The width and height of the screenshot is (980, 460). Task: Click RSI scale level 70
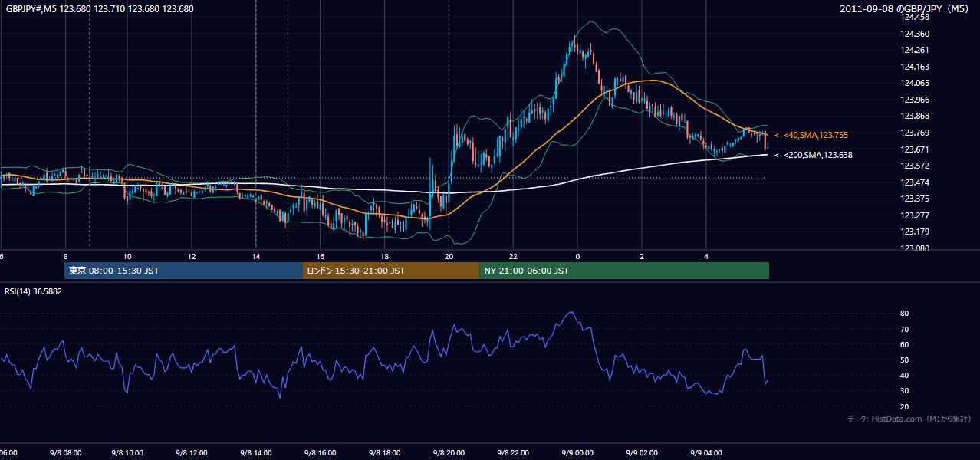pyautogui.click(x=904, y=329)
